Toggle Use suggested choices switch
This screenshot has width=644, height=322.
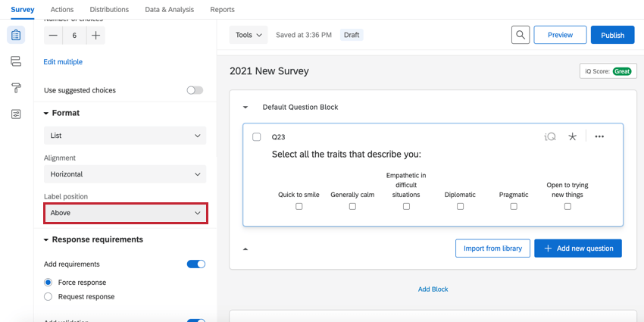pyautogui.click(x=195, y=90)
